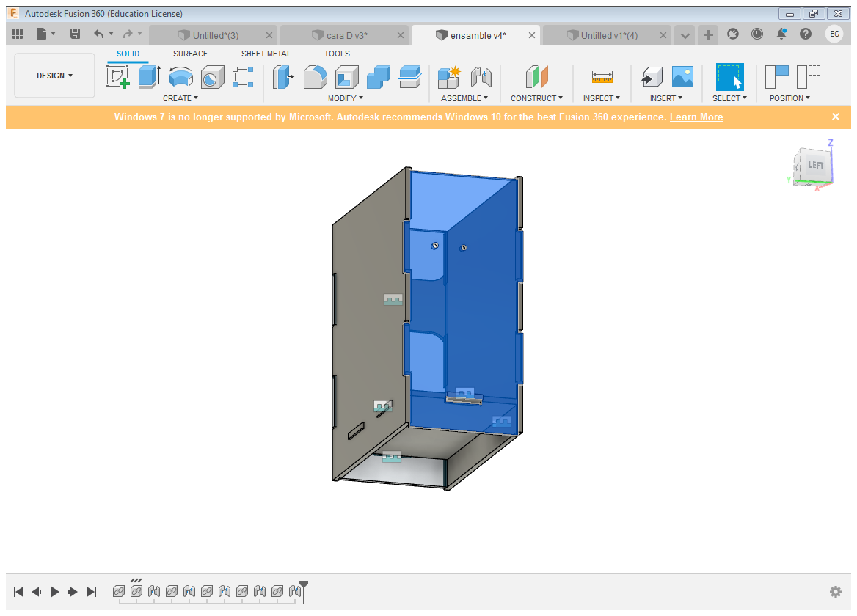This screenshot has height=616, width=857.
Task: Close the cara D v3* tab
Action: click(401, 35)
